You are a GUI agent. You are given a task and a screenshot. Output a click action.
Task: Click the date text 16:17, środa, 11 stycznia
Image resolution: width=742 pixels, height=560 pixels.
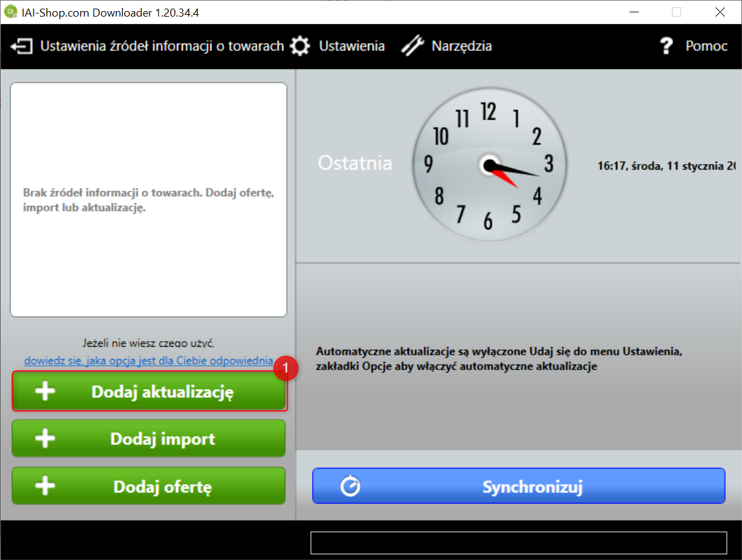[x=666, y=165]
